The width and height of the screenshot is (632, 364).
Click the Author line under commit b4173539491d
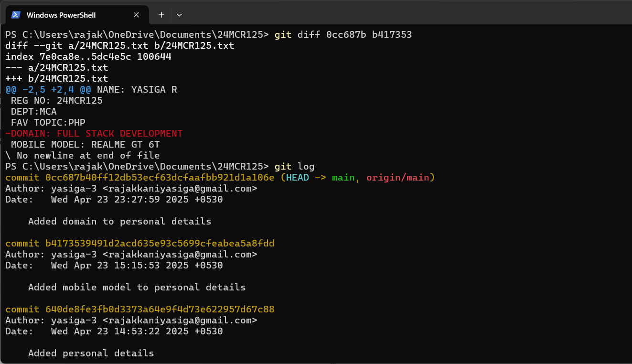131,255
